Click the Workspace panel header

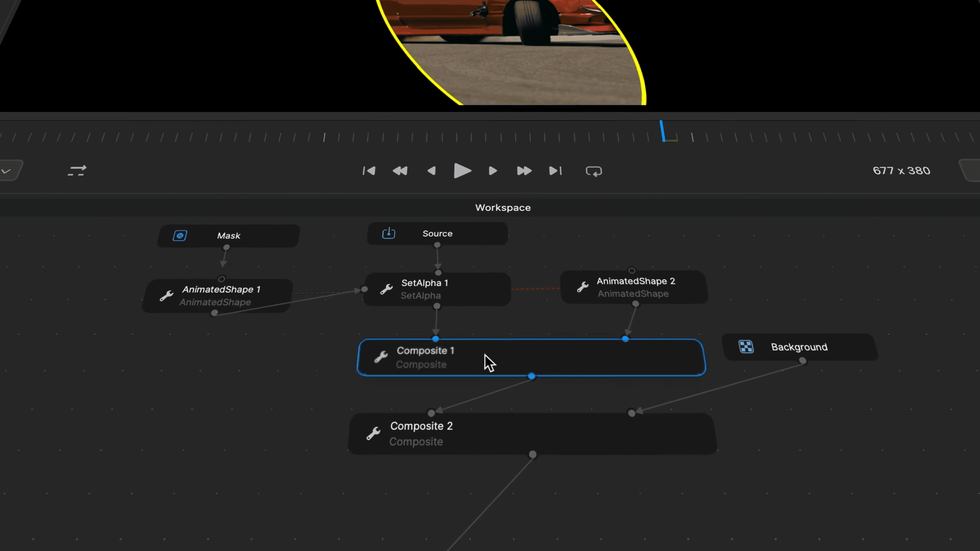point(503,208)
